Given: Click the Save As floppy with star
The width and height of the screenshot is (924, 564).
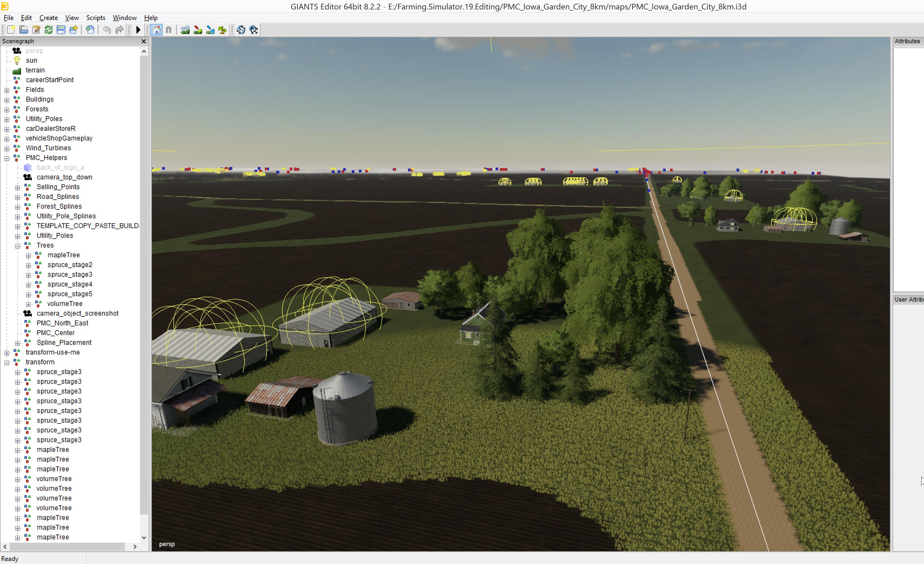Looking at the screenshot, I should pyautogui.click(x=74, y=30).
